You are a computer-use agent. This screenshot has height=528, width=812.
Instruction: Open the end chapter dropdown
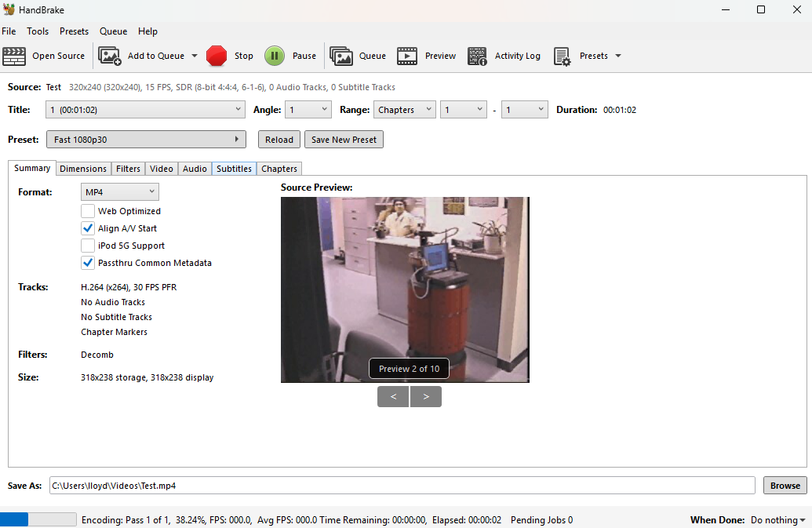[525, 110]
